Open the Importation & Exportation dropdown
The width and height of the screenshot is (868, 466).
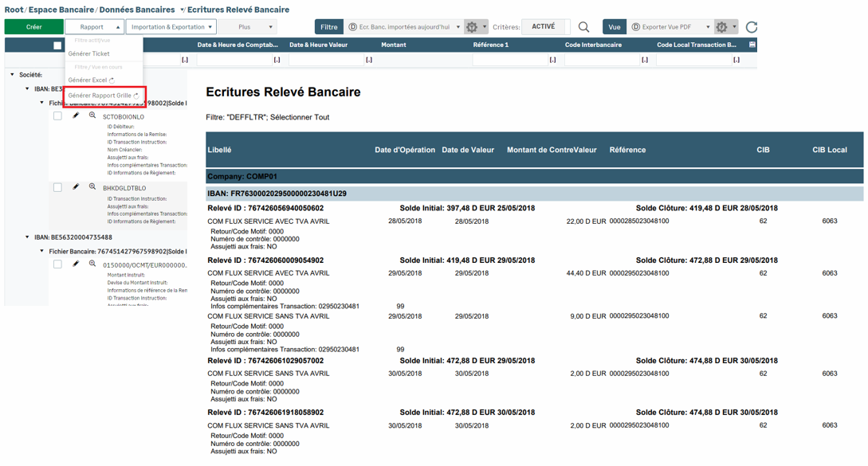tap(171, 27)
